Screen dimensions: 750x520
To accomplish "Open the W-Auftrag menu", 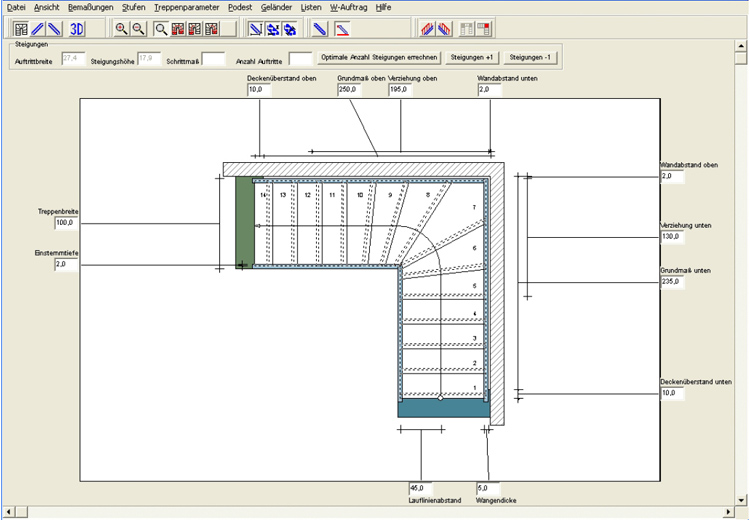I will [347, 7].
